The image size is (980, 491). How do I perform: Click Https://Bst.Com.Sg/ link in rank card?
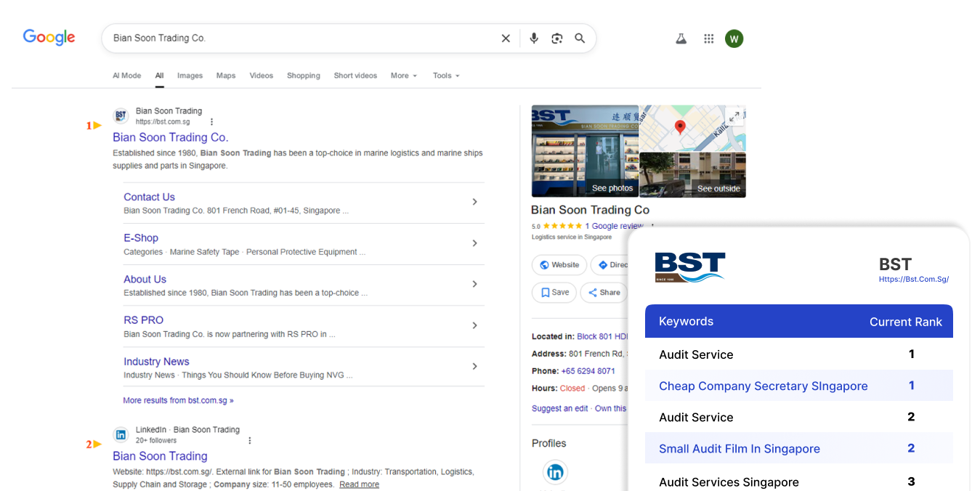point(914,279)
